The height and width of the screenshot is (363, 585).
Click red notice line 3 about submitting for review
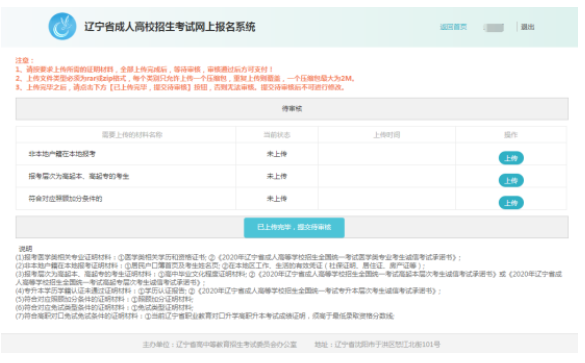[x=180, y=87]
